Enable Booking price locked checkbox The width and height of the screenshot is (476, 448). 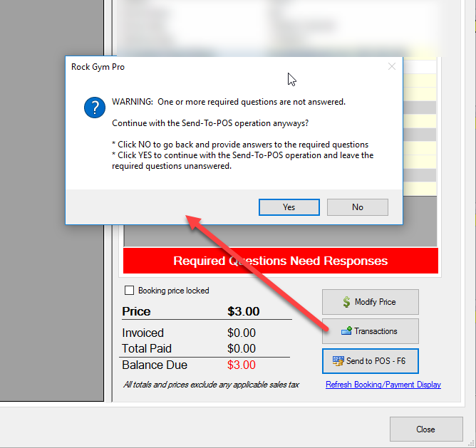tap(129, 291)
